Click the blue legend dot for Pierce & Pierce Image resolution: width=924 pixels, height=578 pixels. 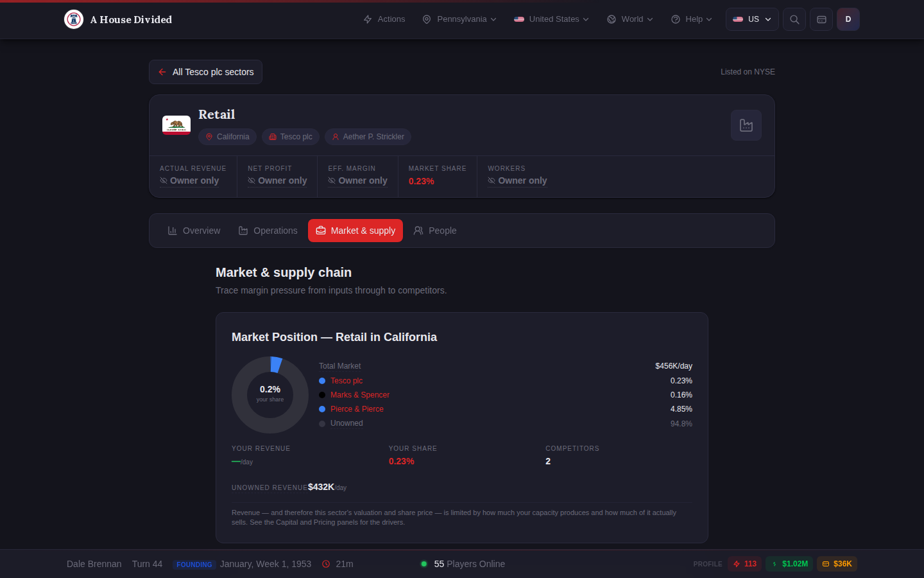pos(322,409)
